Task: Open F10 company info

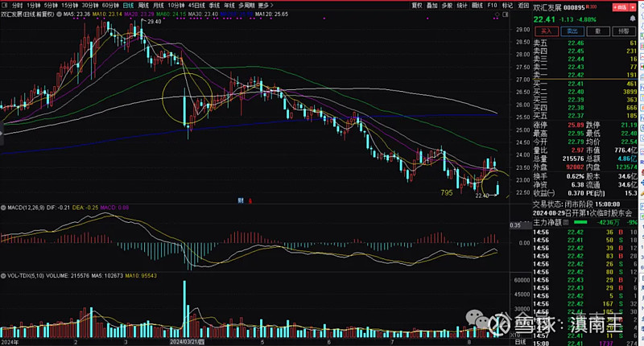Action: (492, 6)
